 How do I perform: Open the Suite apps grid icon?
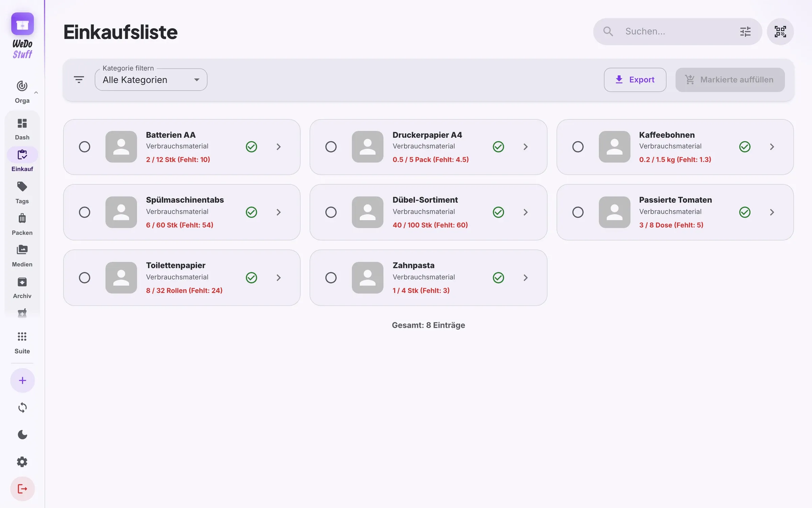pyautogui.click(x=22, y=336)
